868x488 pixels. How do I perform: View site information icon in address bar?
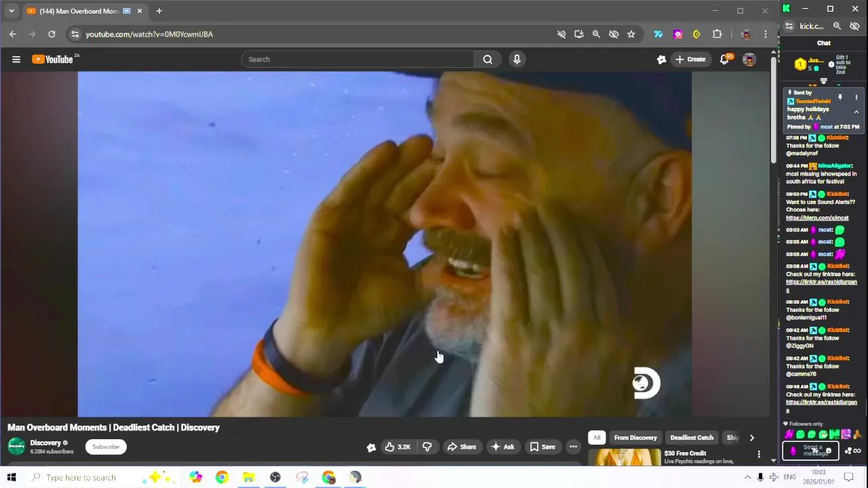75,34
